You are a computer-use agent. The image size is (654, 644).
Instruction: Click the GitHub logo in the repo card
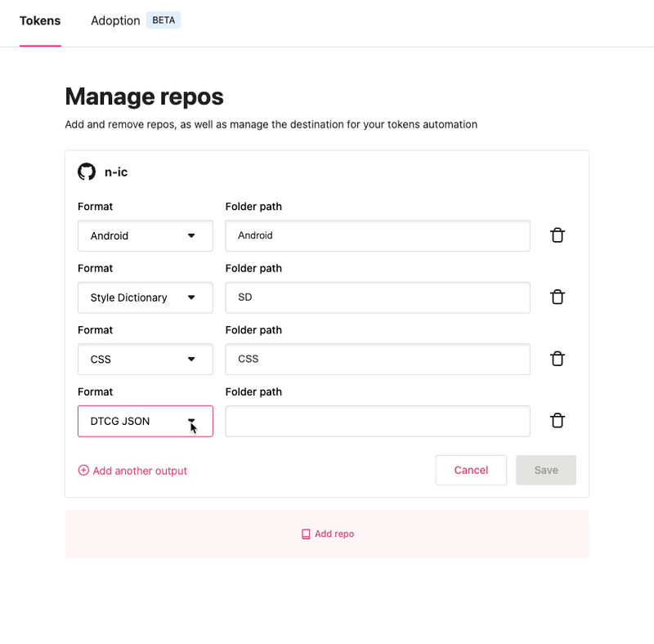click(x=86, y=172)
